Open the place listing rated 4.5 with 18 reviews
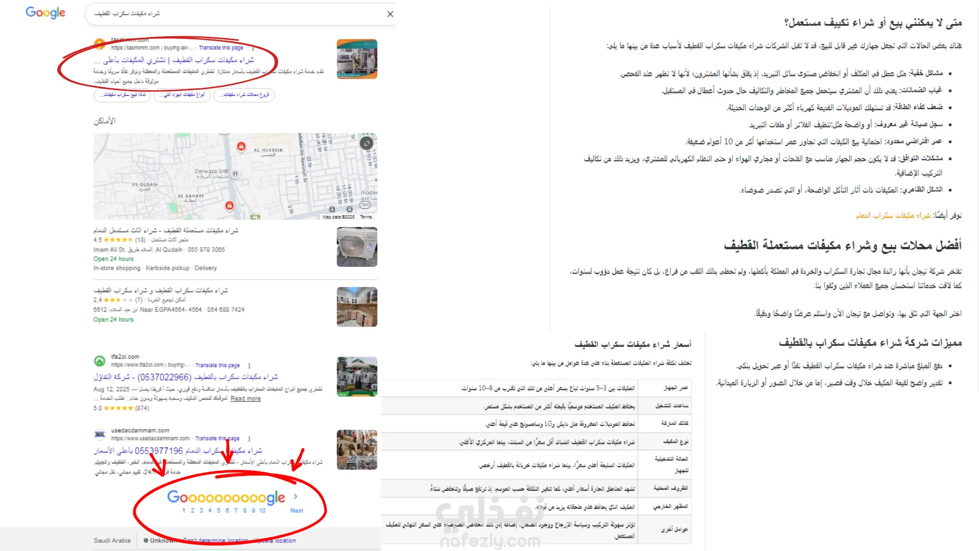This screenshot has width=980, height=551. [x=165, y=231]
